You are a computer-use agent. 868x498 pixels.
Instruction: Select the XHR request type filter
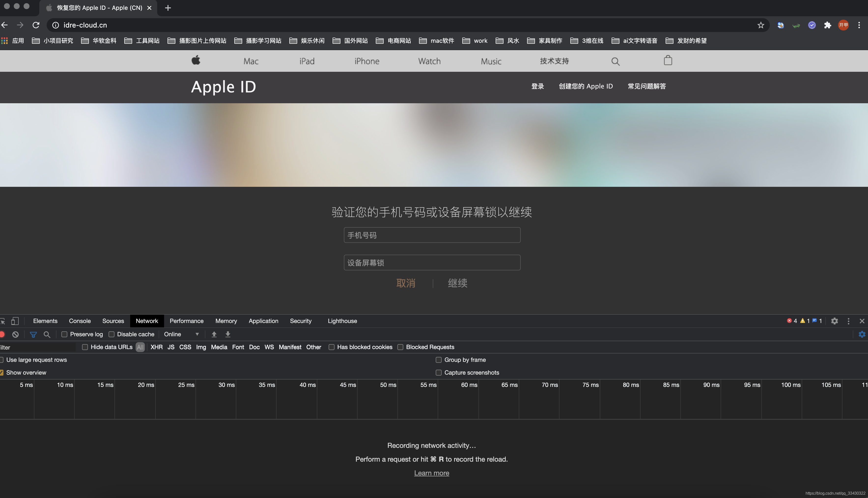[156, 347]
